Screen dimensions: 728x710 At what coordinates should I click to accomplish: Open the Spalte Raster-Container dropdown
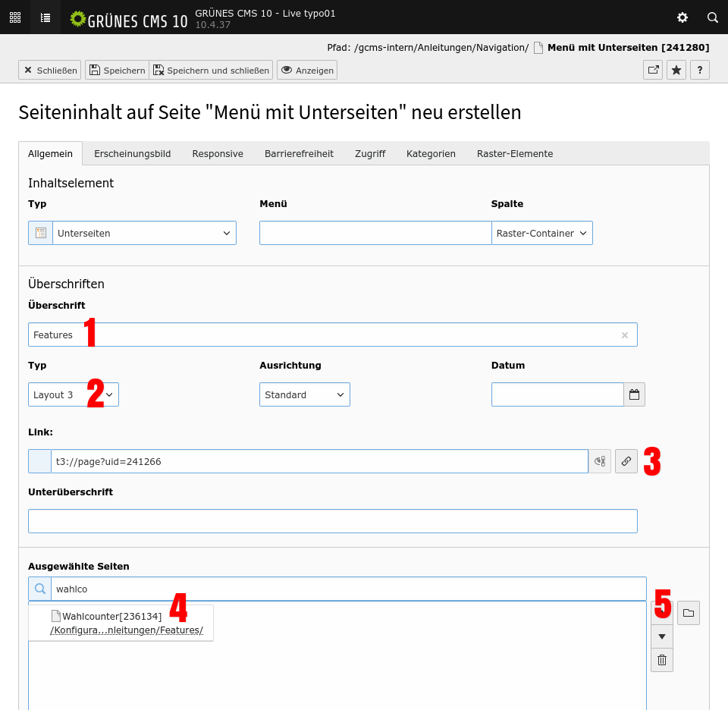[541, 233]
